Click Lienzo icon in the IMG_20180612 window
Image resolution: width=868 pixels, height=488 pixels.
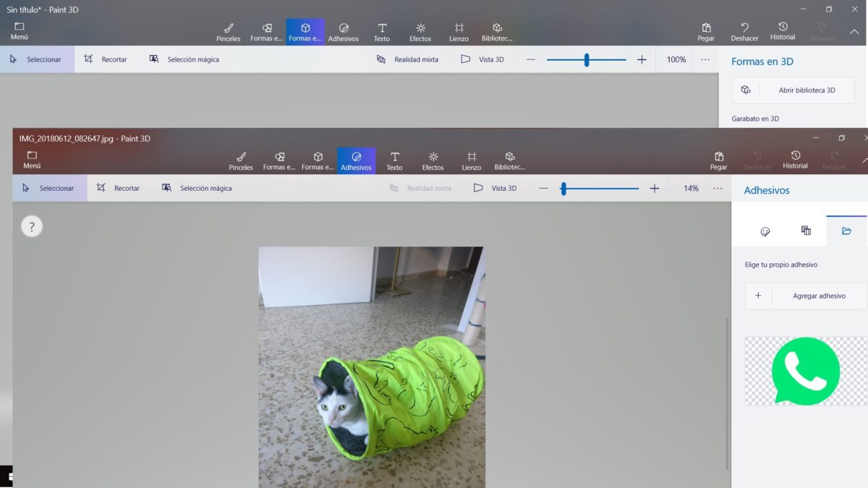[472, 160]
